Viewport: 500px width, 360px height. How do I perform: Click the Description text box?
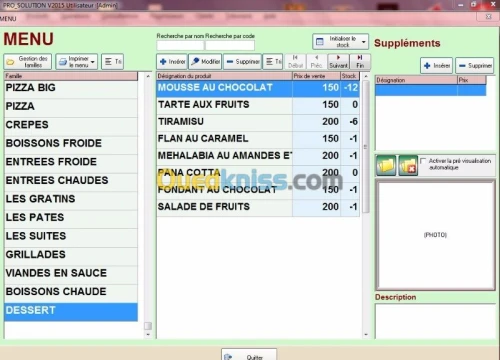(x=435, y=322)
